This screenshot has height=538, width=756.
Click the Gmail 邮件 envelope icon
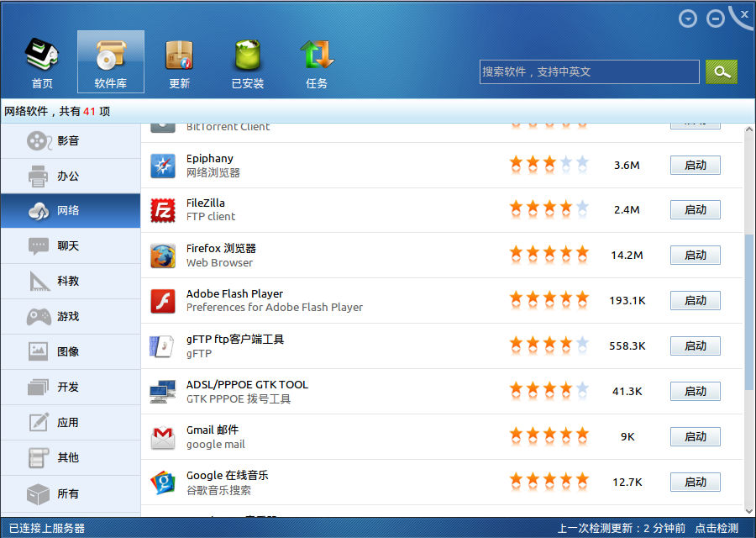click(163, 437)
